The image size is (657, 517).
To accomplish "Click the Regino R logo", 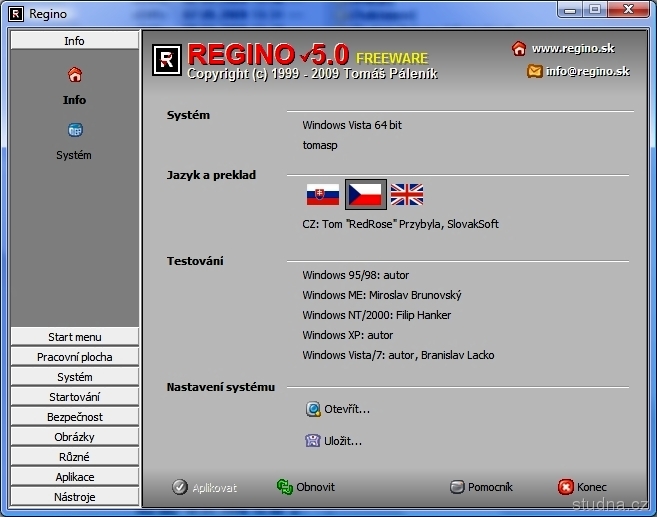I will [166, 60].
